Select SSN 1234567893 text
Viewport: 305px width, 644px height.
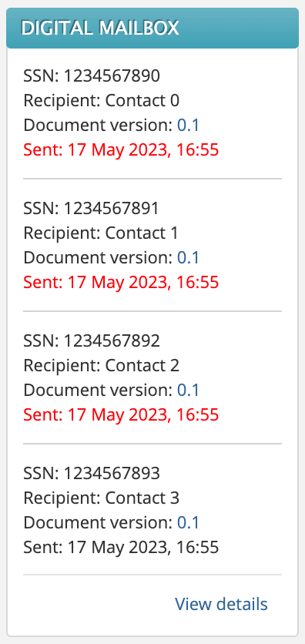(x=92, y=474)
